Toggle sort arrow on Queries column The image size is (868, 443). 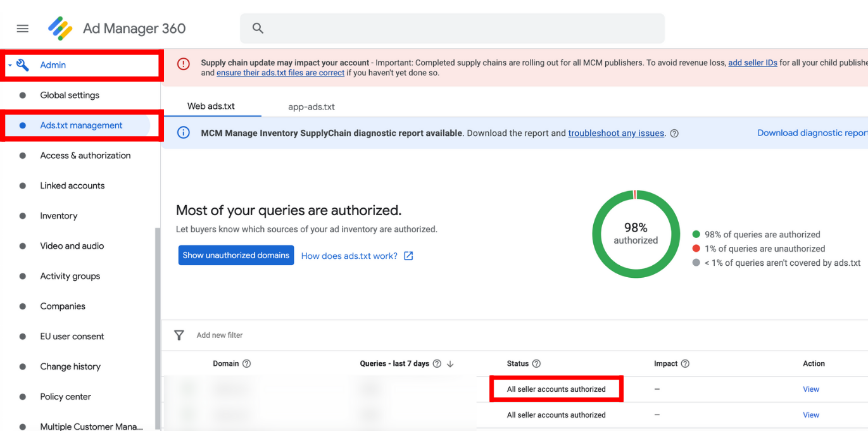450,364
